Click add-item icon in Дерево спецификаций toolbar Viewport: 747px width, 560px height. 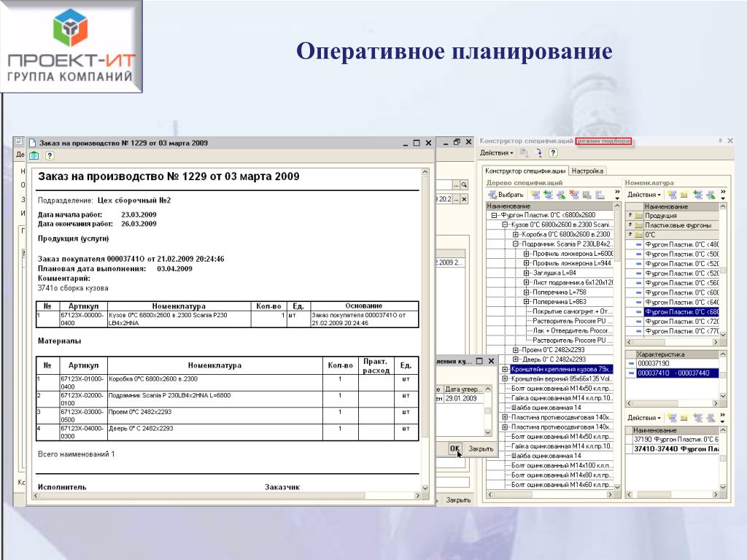(535, 195)
